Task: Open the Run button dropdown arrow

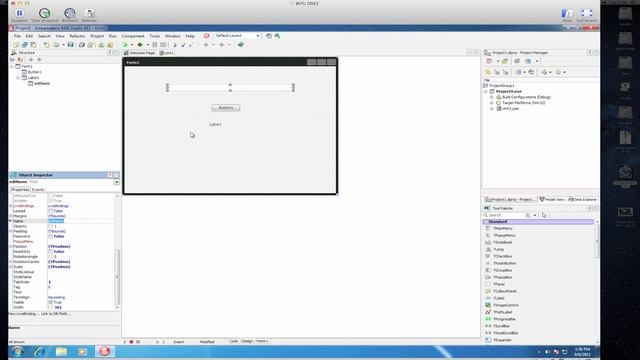Action: tap(131, 44)
